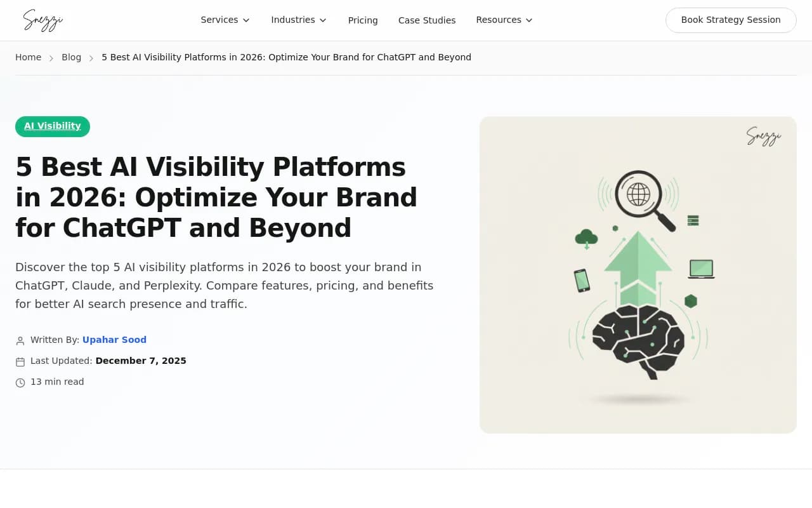This screenshot has height=508, width=812.
Task: Click the laptop icon in the illustration
Action: (700, 268)
